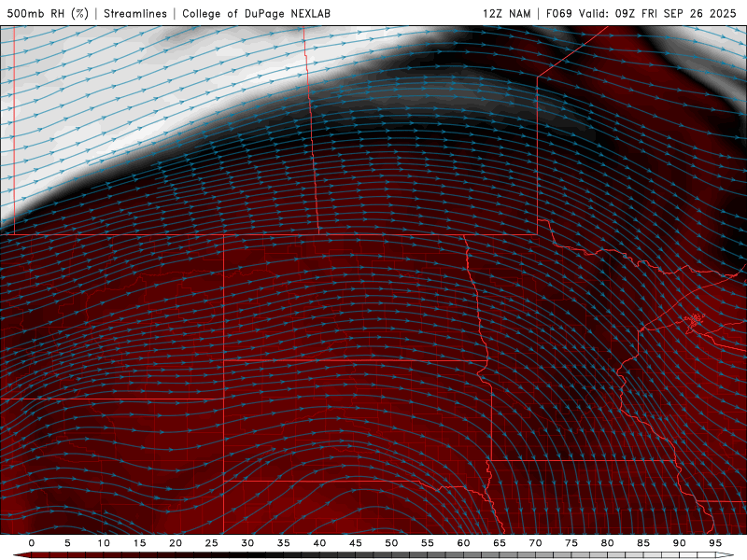Click the "70" color scale label
Screen dimensions: 747x560
(x=535, y=543)
